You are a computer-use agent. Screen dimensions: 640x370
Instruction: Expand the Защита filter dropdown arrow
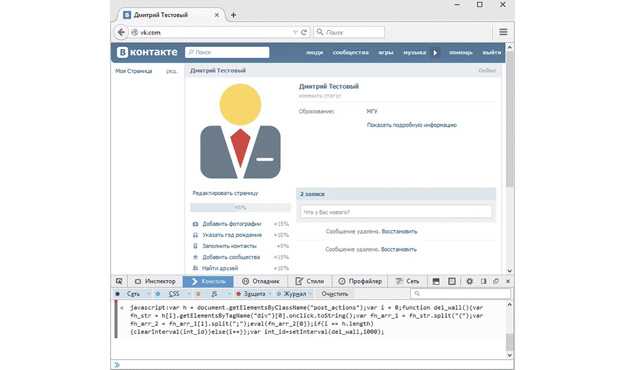[x=270, y=294]
